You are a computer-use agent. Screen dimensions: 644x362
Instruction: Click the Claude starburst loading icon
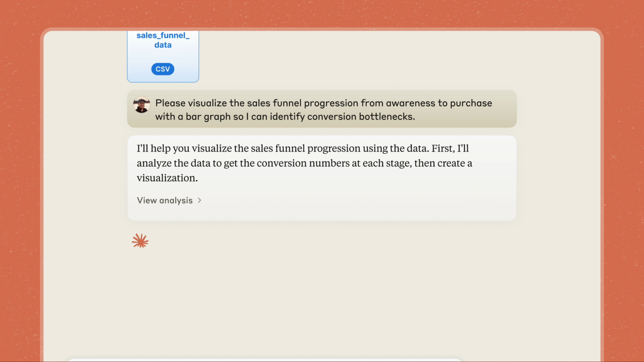[x=140, y=241]
